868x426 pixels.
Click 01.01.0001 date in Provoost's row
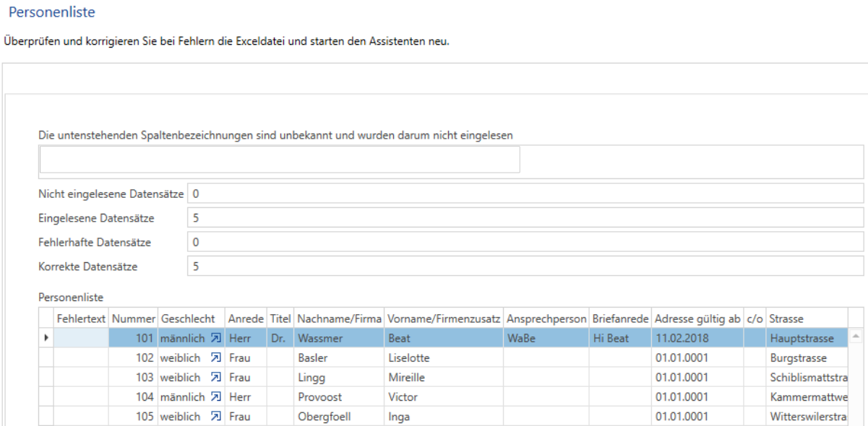coord(697,397)
